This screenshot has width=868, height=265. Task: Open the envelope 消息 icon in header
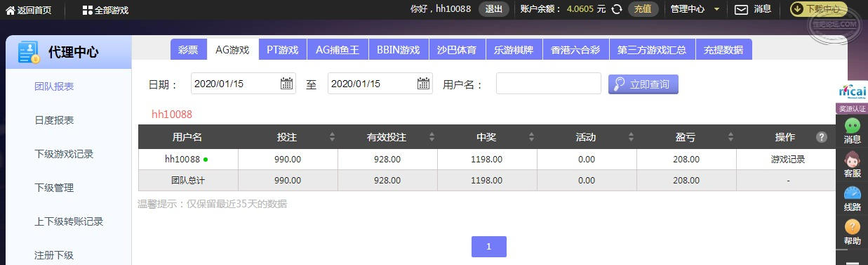click(x=741, y=9)
